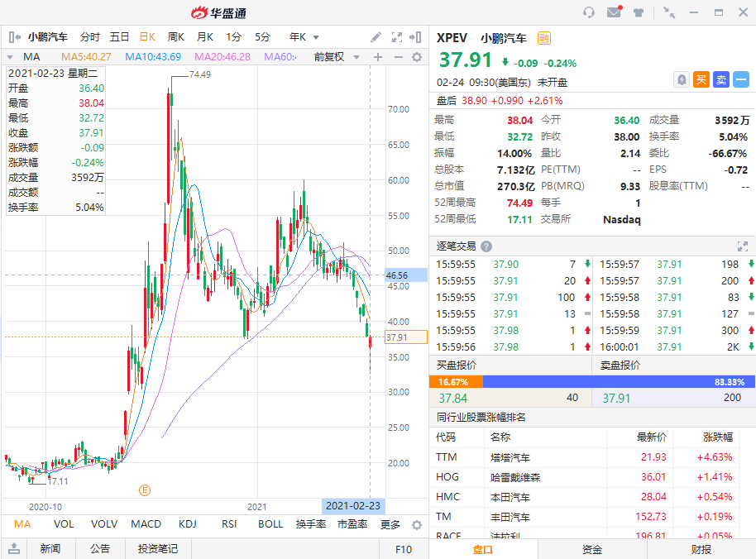Open the customer service headset icon
This screenshot has height=559, width=756.
(589, 12)
